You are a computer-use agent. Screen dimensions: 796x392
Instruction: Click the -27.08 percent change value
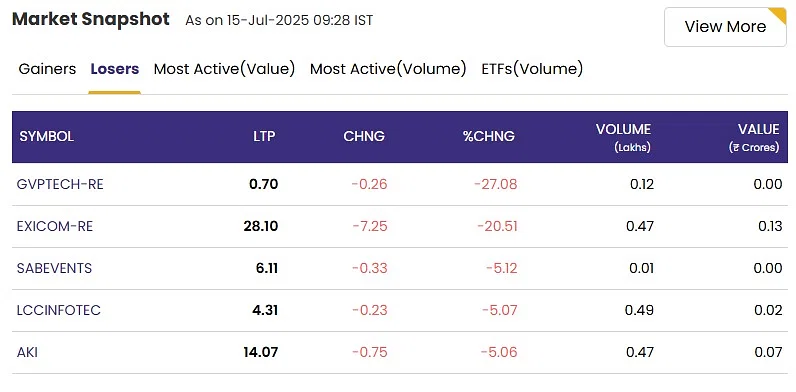click(x=495, y=184)
